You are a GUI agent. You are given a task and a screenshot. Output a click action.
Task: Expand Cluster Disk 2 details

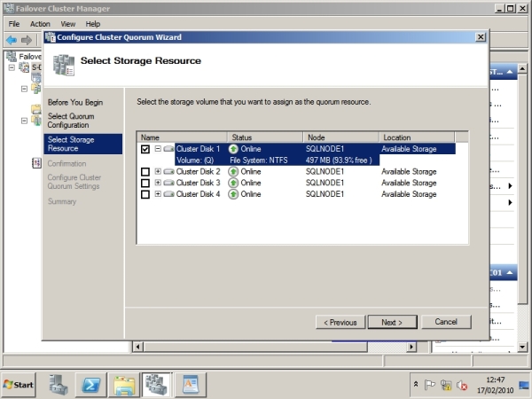click(158, 171)
